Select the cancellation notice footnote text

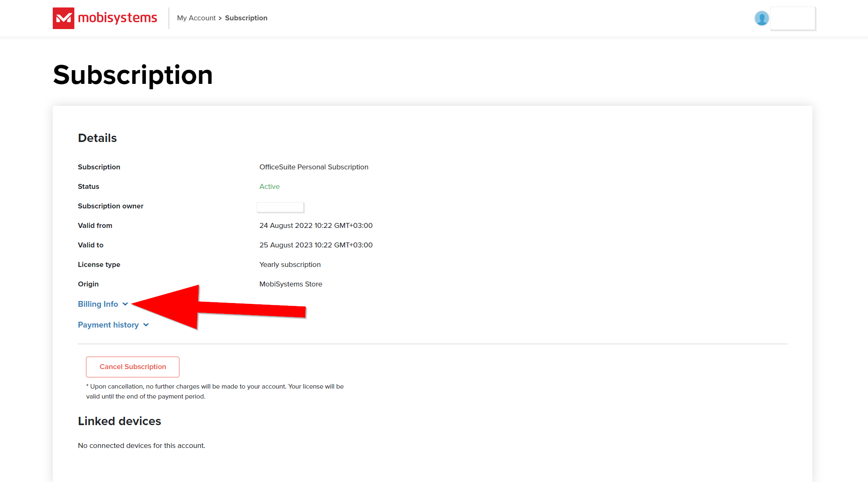click(215, 391)
